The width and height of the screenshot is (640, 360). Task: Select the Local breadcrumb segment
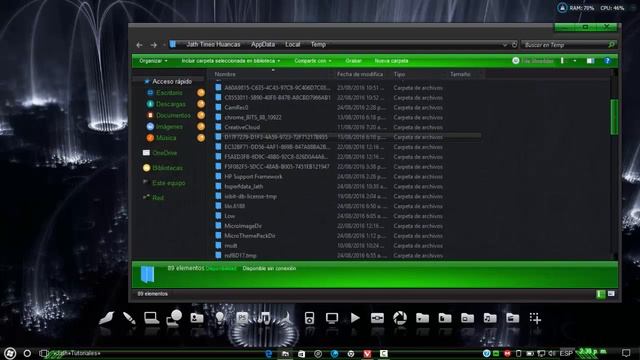point(293,44)
